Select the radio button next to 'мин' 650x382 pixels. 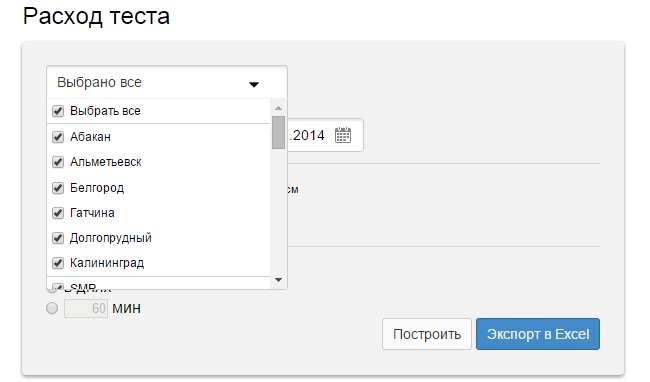click(52, 308)
